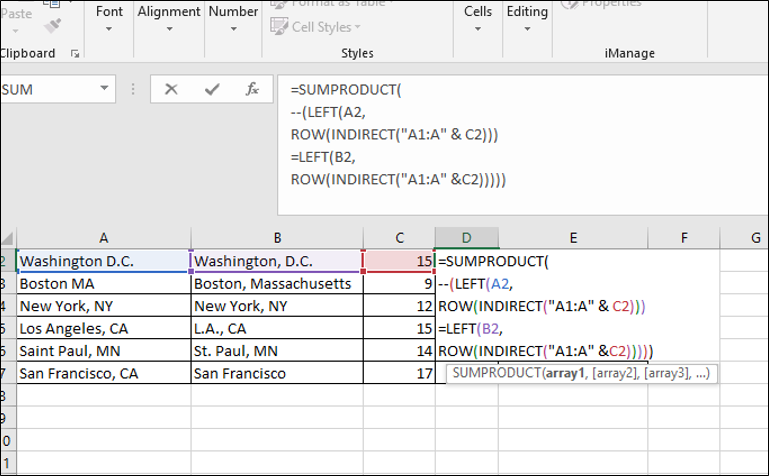The width and height of the screenshot is (769, 476).
Task: Click SUMPRODUCT function name in tooltip
Action: (x=496, y=374)
